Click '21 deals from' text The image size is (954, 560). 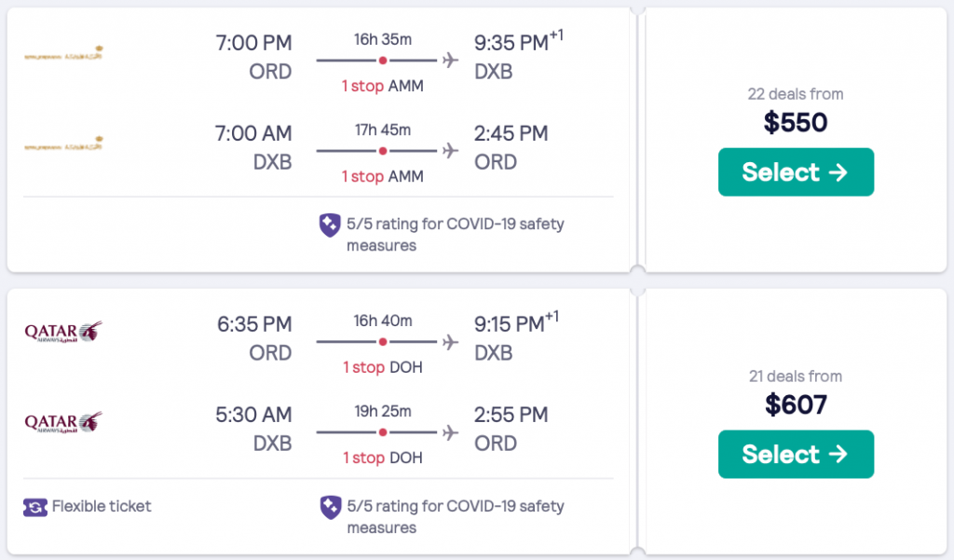click(x=796, y=376)
